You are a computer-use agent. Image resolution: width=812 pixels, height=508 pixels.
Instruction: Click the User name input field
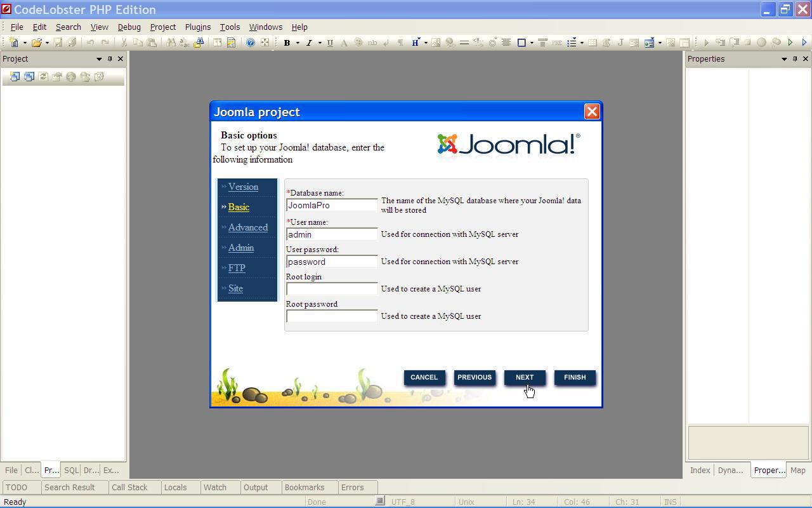point(332,234)
